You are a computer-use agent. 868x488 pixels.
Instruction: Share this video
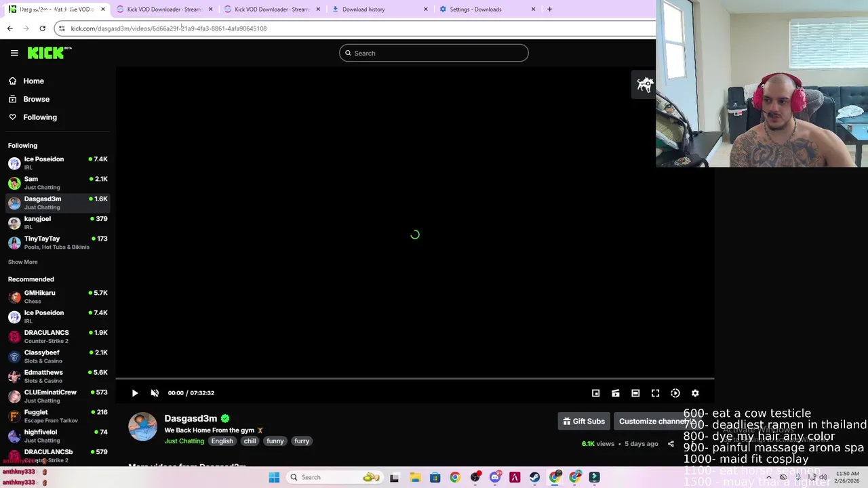[671, 444]
